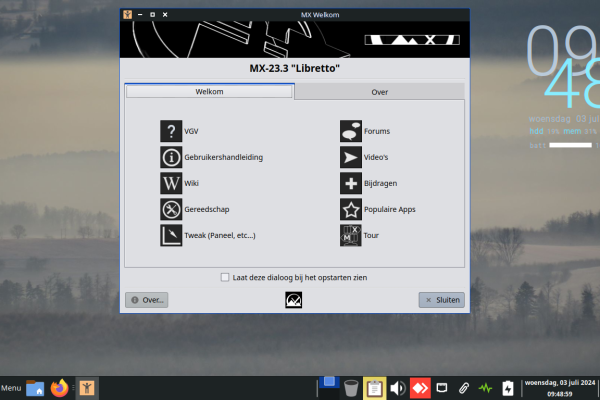Open the volume speaker icon in tray

397,388
